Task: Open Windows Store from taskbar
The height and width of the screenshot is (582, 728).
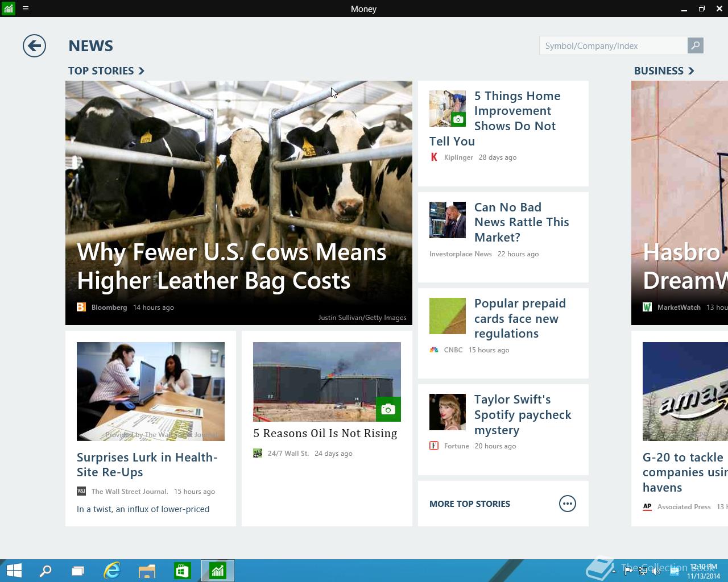Action: 182,571
